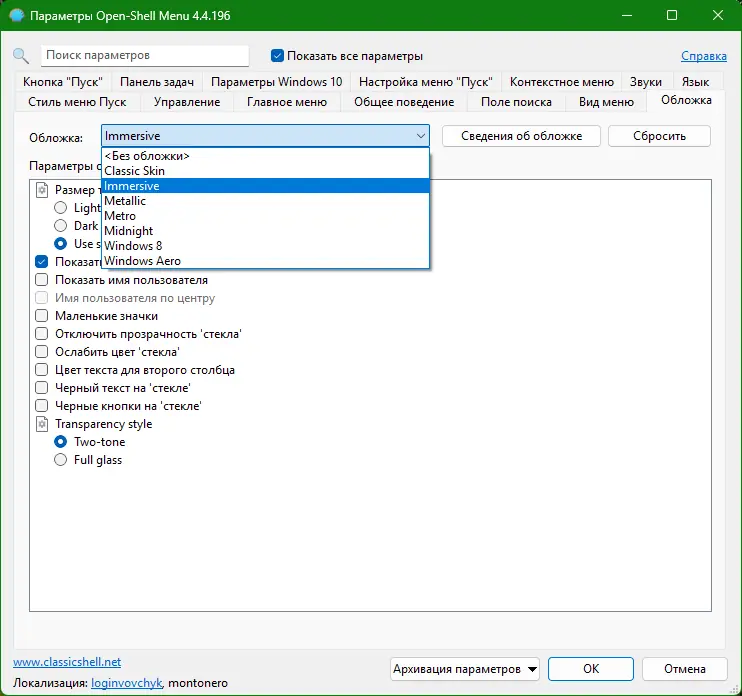Choose Immersive in the skin list

coord(265,186)
